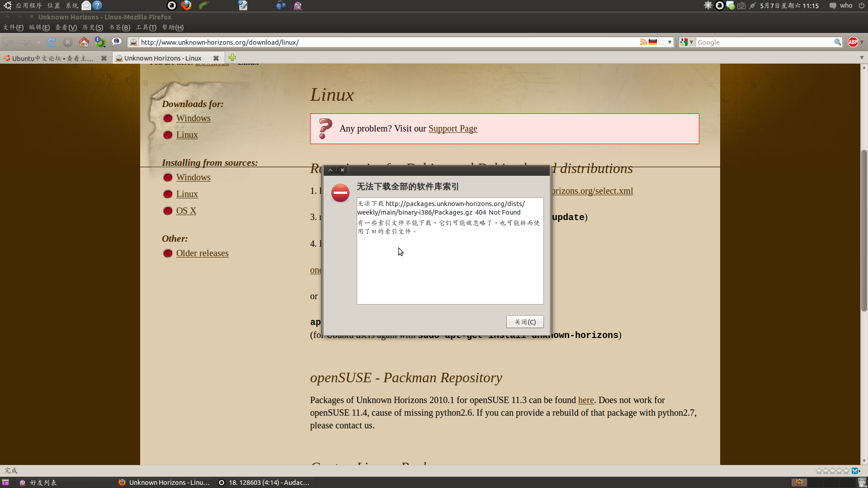Click the 关闭(C) button in error dialog
868x488 pixels.
tap(525, 322)
